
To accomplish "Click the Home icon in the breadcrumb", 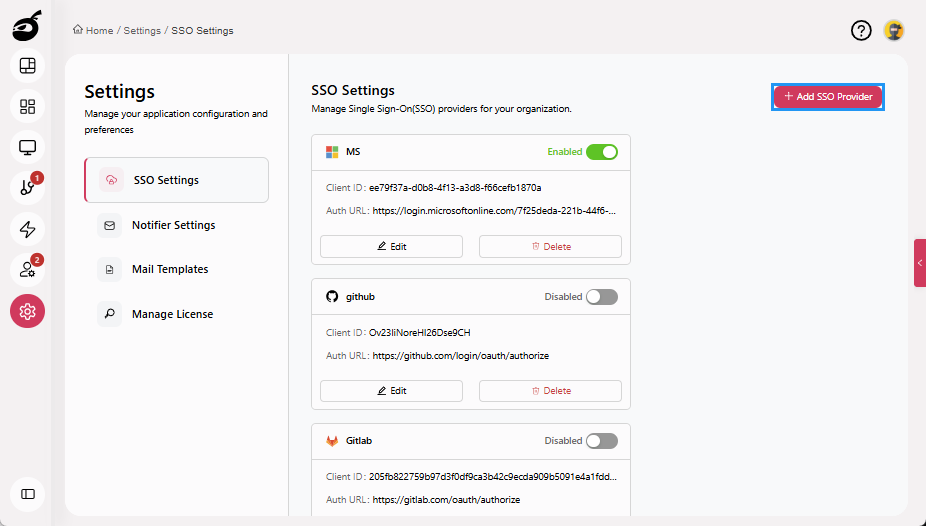I will (77, 30).
